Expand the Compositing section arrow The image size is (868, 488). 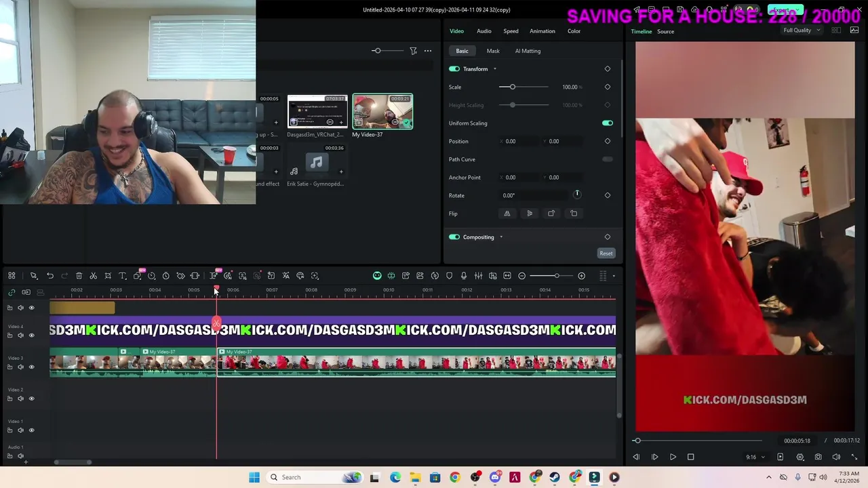(x=501, y=237)
